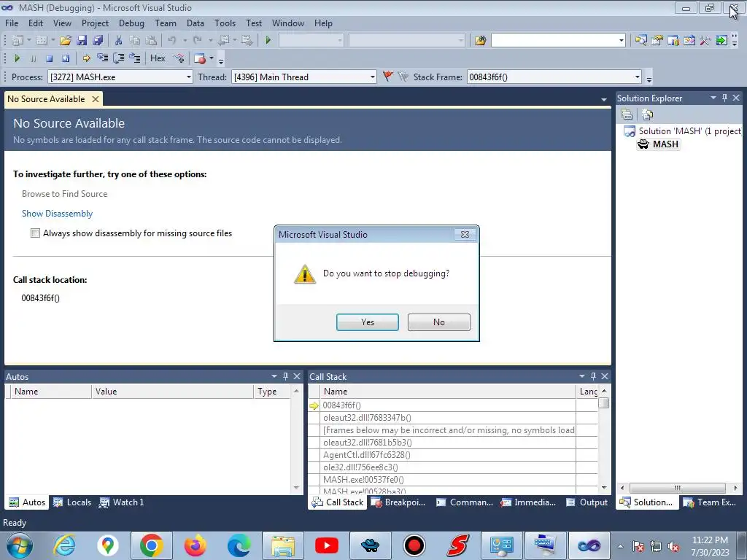Viewport: 747px width, 560px height.
Task: Click the Step Over icon
Action: 119,58
